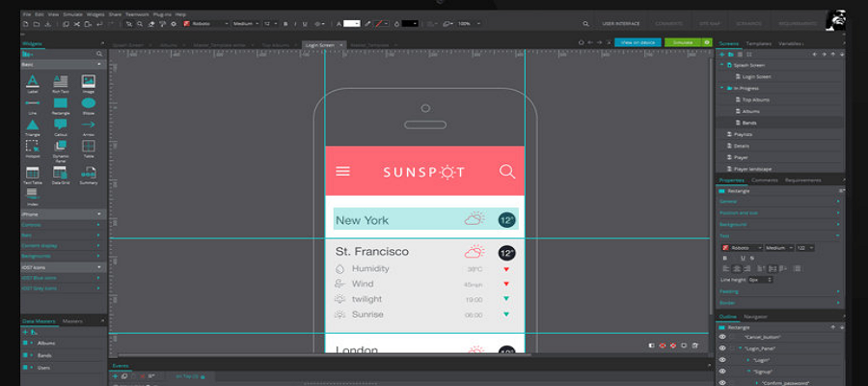Open font size 122 dropdown in Properties
Screen dimensions: 868x386
(x=805, y=248)
